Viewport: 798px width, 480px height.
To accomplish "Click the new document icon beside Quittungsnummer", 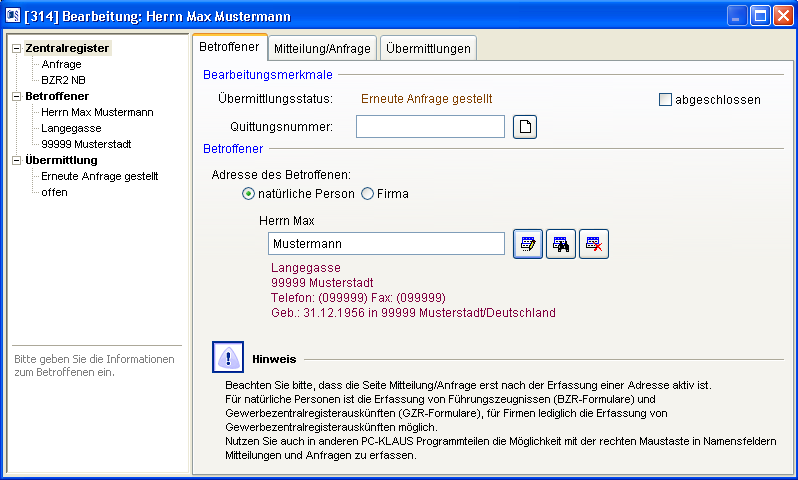I will click(525, 126).
